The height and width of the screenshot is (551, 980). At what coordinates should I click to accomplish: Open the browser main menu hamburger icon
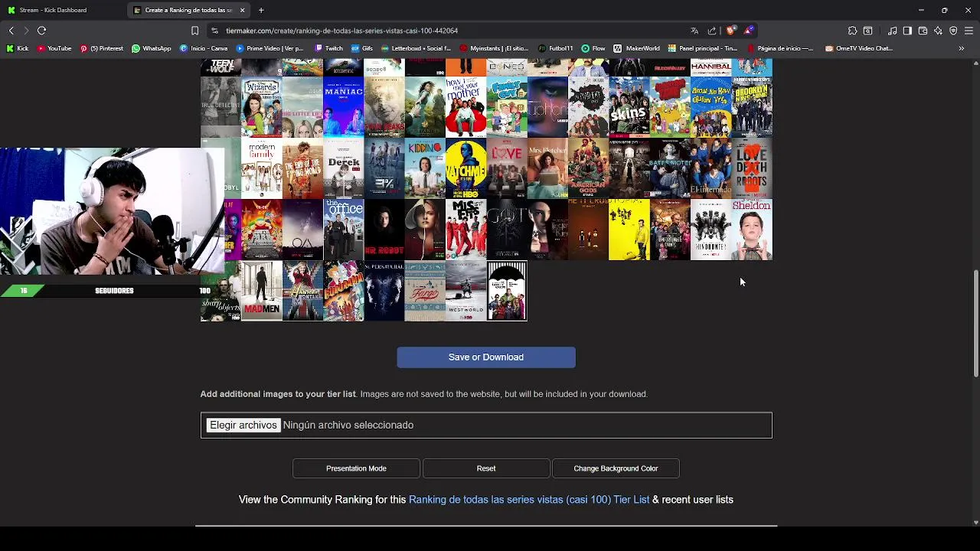(x=969, y=31)
